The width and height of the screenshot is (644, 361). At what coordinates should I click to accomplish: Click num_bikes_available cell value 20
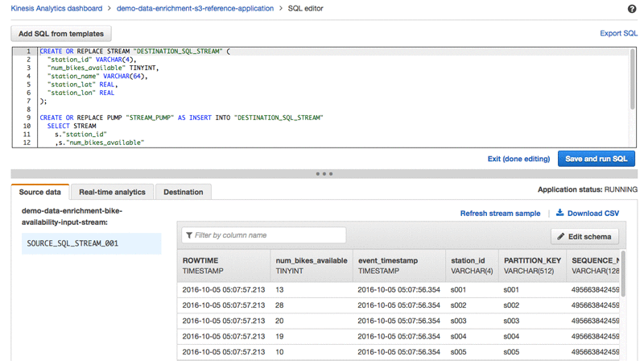(x=279, y=322)
